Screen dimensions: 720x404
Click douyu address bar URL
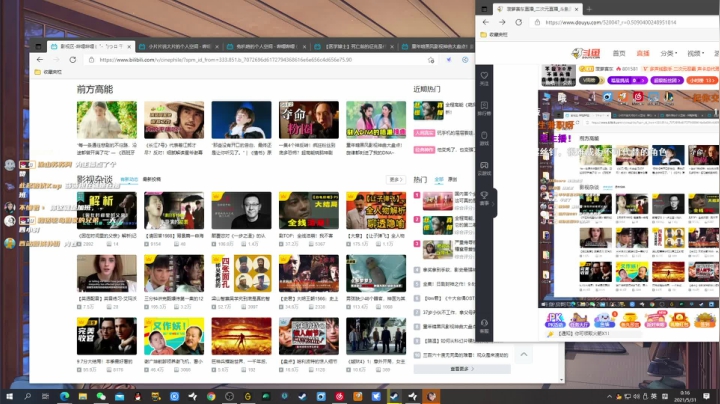pyautogui.click(x=611, y=22)
